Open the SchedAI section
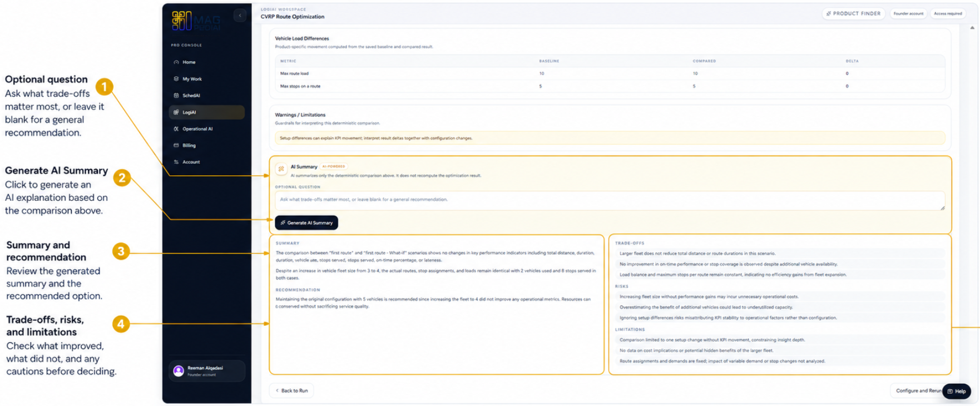This screenshot has width=980, height=406. pos(206,96)
